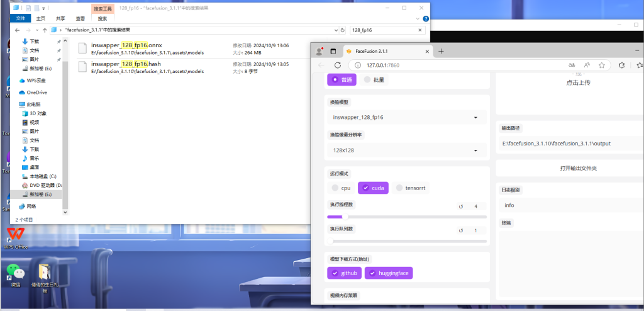Reset the 执行队列数 value with the reset icon

coord(461,230)
